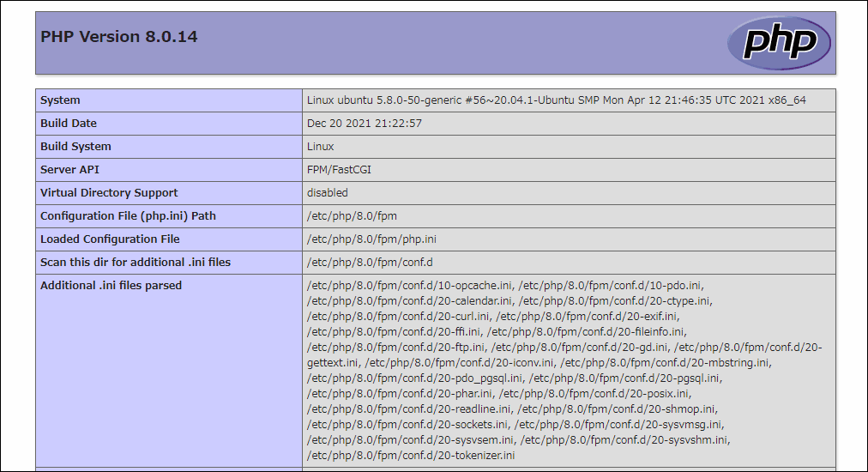The height and width of the screenshot is (472, 868).
Task: Click the 20-sysvshm.ini path entry
Action: point(625,441)
